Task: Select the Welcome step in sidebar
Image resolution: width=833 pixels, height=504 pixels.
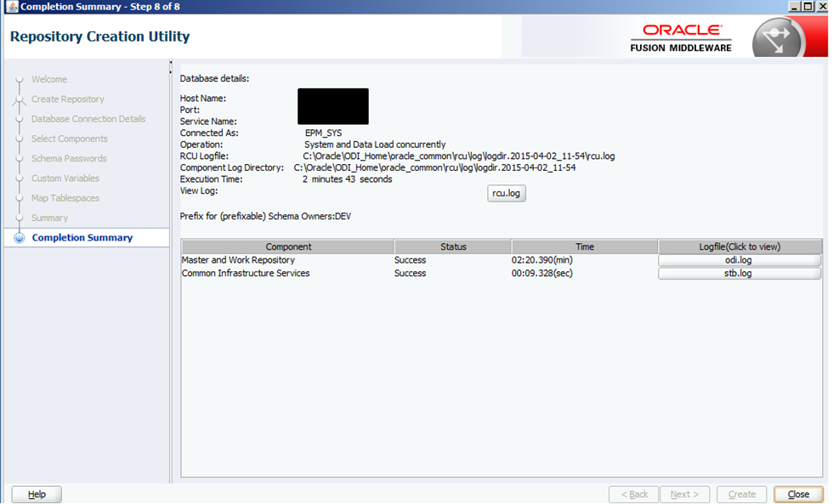Action: click(49, 79)
